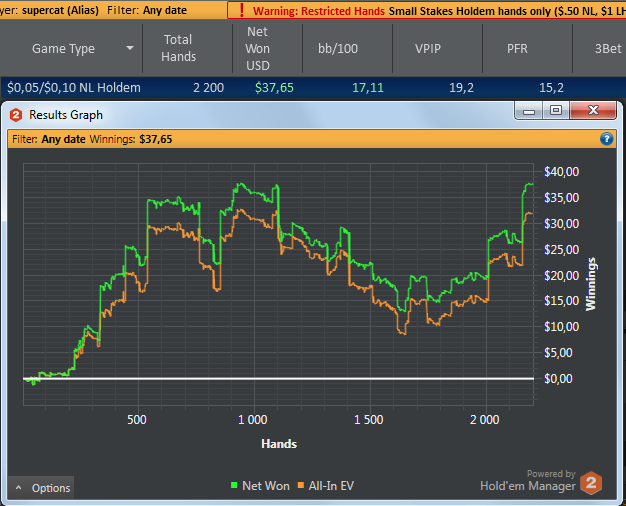Click the 15,2 PFR value

(551, 87)
